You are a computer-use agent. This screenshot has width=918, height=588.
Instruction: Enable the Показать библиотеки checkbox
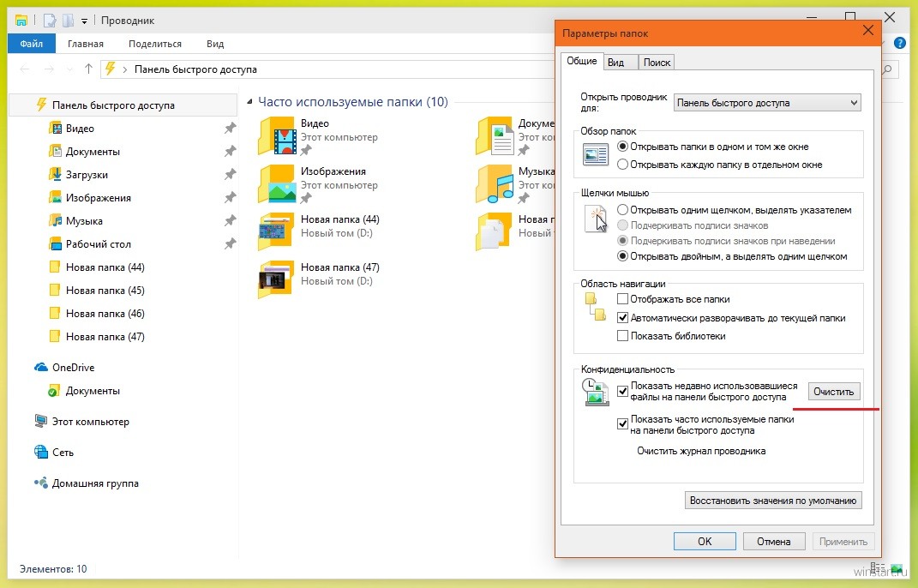coord(623,336)
